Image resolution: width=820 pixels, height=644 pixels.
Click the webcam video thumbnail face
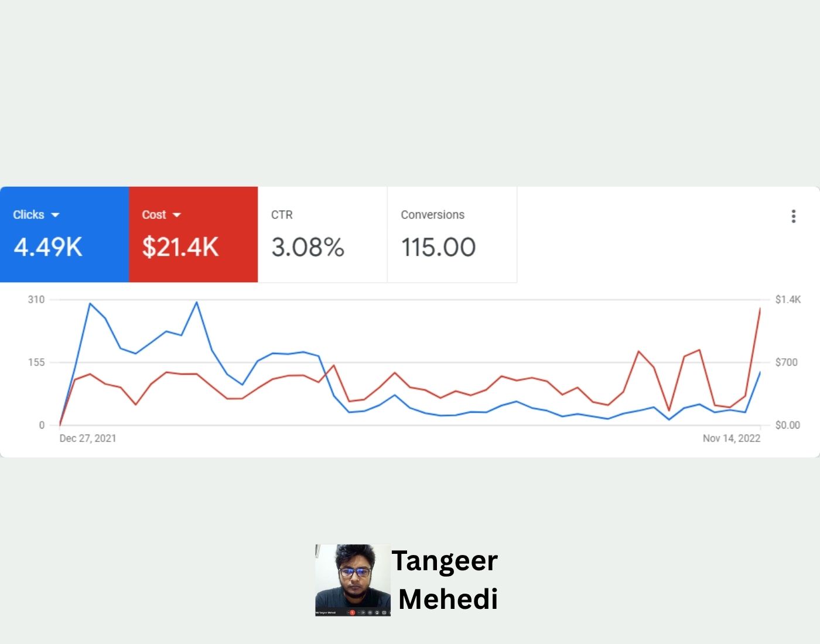pos(354,572)
